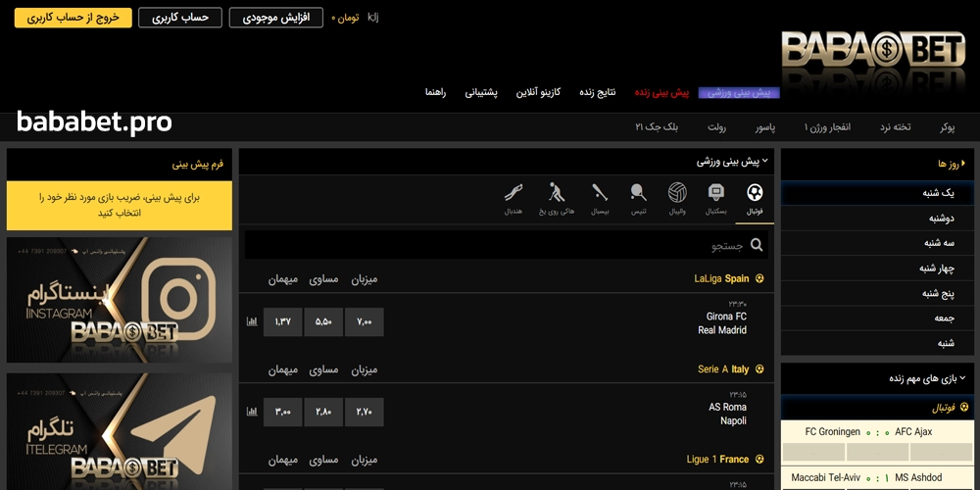980x490 pixels.
Task: Open the تخته نرد backgammon link
Action: pos(895,127)
